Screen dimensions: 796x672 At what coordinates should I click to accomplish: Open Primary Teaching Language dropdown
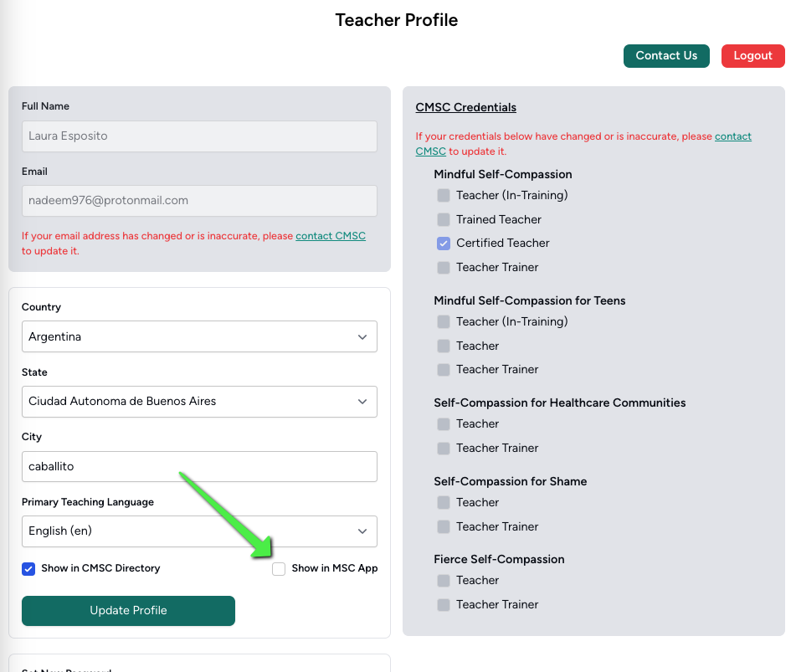[199, 531]
